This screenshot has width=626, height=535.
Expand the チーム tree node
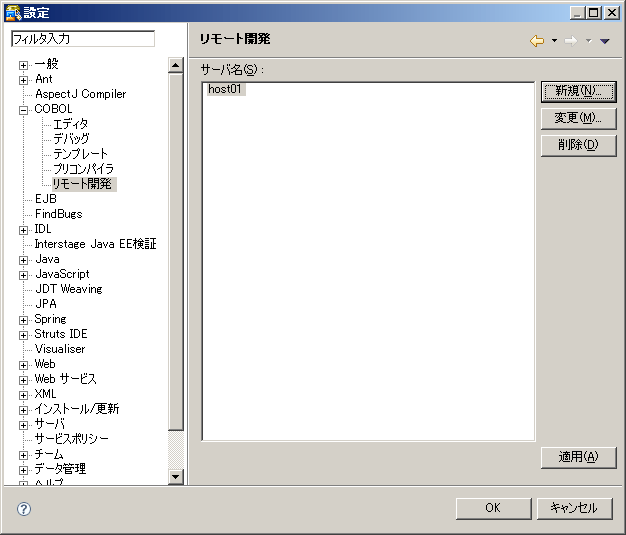click(24, 455)
